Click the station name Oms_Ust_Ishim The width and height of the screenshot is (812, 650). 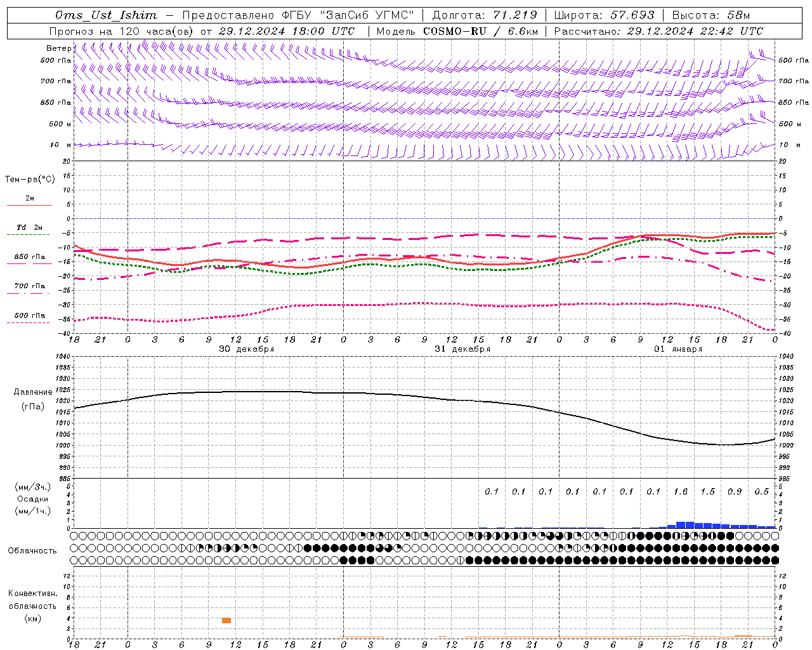pos(106,15)
